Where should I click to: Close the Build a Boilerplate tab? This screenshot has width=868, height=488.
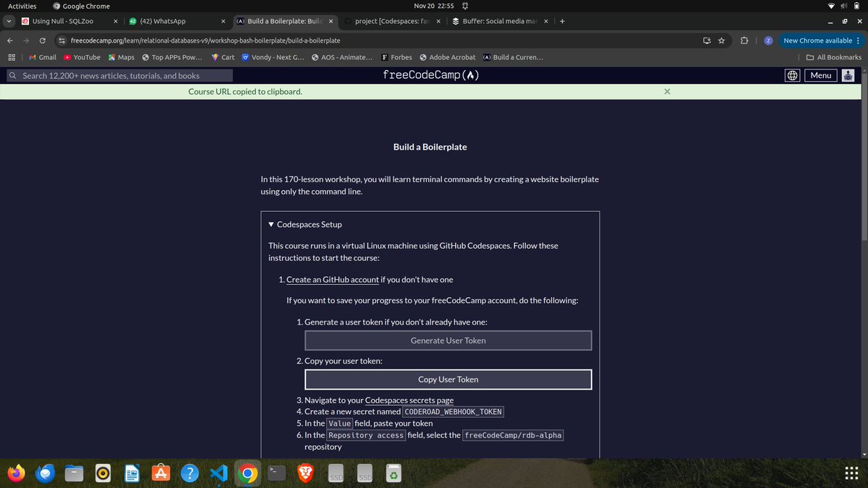pos(331,21)
